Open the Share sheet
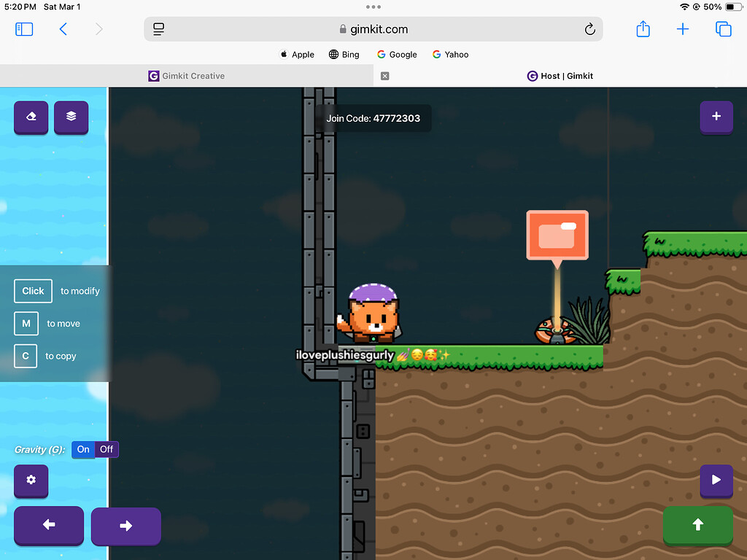Image resolution: width=747 pixels, height=560 pixels. tap(643, 29)
